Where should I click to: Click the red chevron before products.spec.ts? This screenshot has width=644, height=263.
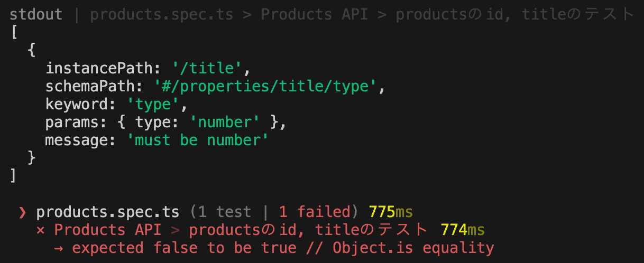point(22,213)
